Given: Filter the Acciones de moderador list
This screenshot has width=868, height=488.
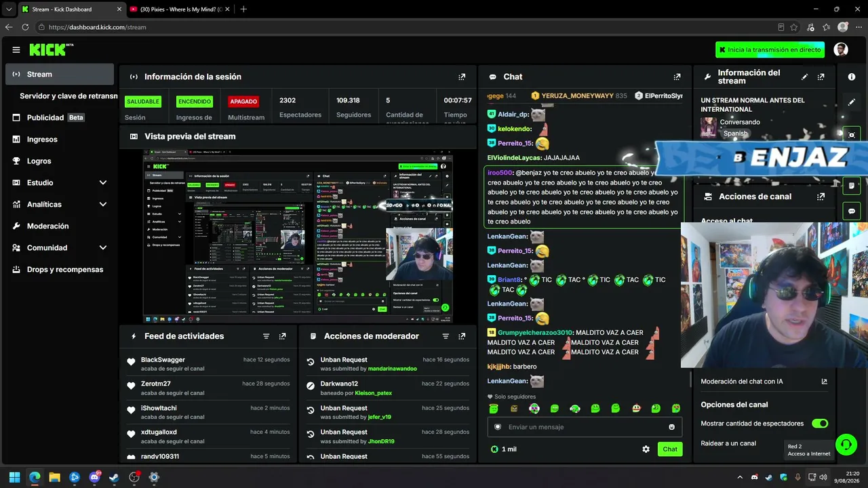Looking at the screenshot, I should (446, 336).
